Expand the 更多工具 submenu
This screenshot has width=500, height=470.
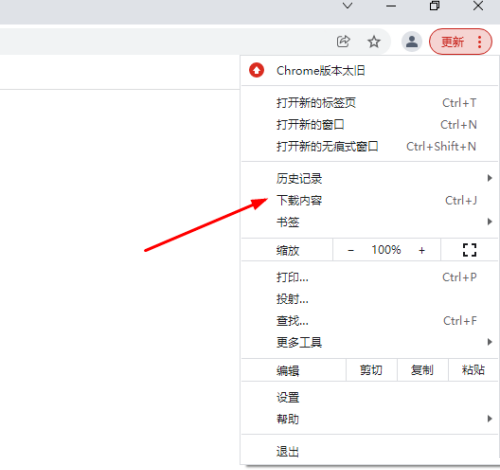(x=369, y=342)
